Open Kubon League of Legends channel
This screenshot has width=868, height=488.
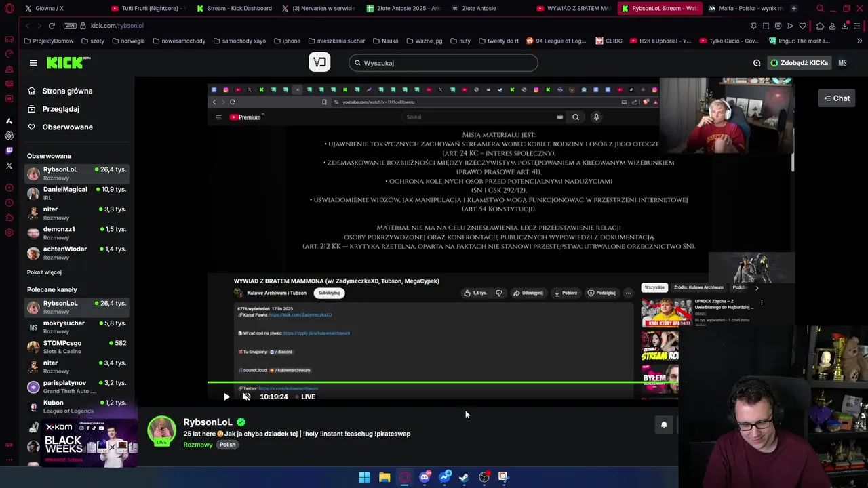[77, 407]
